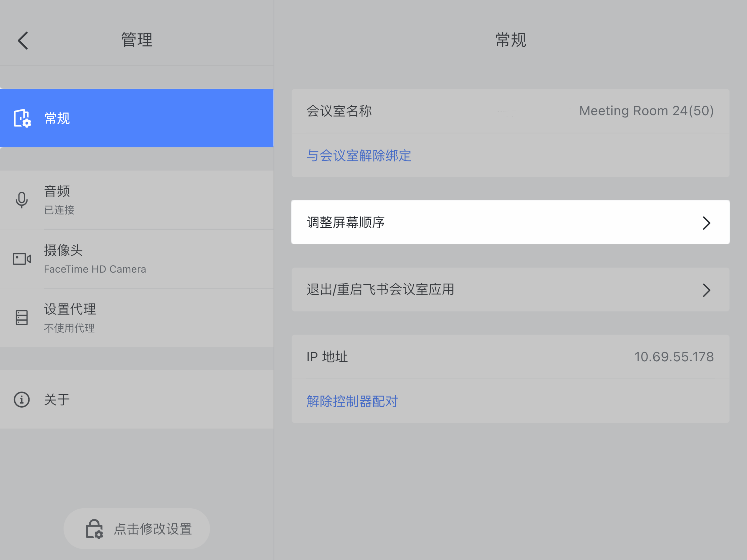Click the 已连接 status text

point(59,210)
